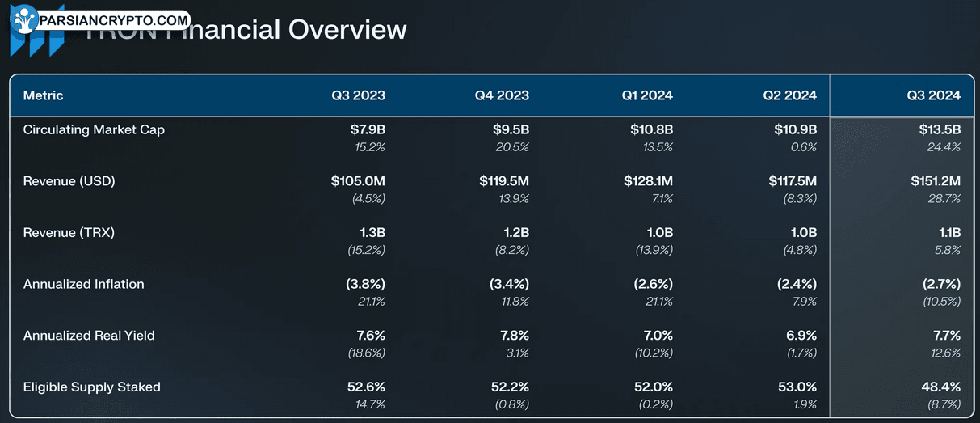Select the "$151.2M" revenue value
Screen dimensions: 980x423
tap(936, 181)
